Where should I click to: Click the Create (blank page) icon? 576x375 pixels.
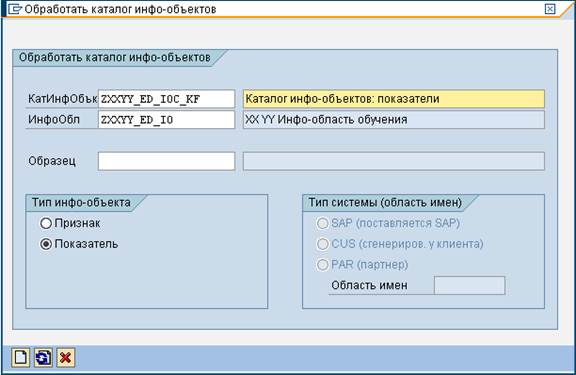20,357
